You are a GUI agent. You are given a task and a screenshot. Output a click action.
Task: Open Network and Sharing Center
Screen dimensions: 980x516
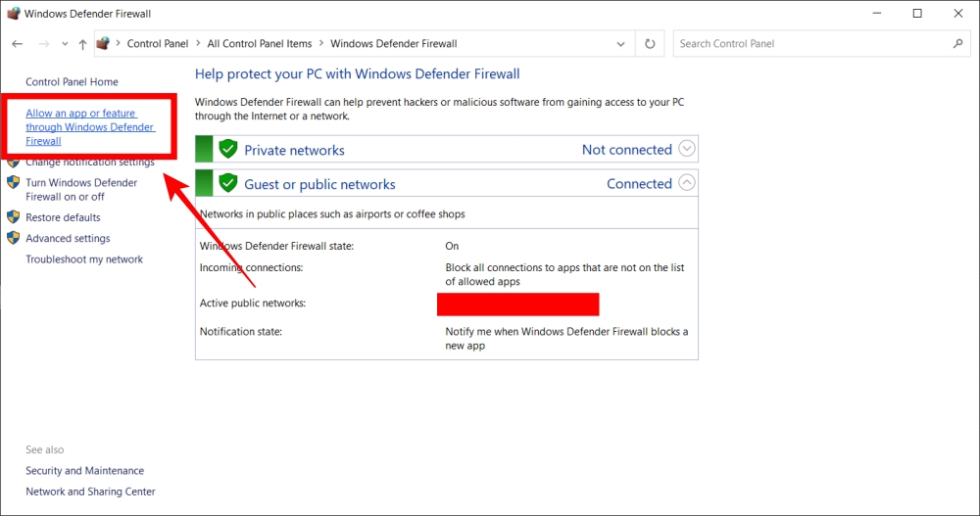(x=90, y=492)
